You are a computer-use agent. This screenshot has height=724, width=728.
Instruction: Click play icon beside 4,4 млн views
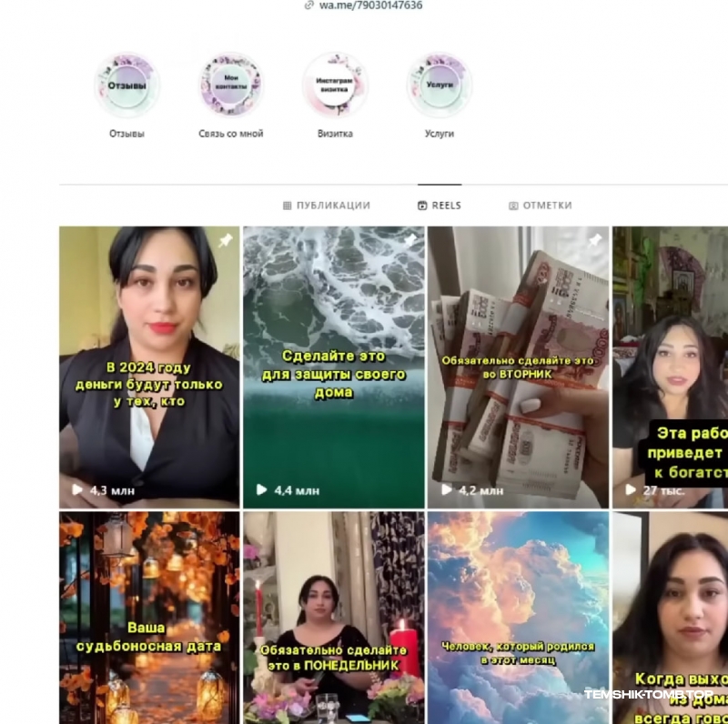coord(262,489)
